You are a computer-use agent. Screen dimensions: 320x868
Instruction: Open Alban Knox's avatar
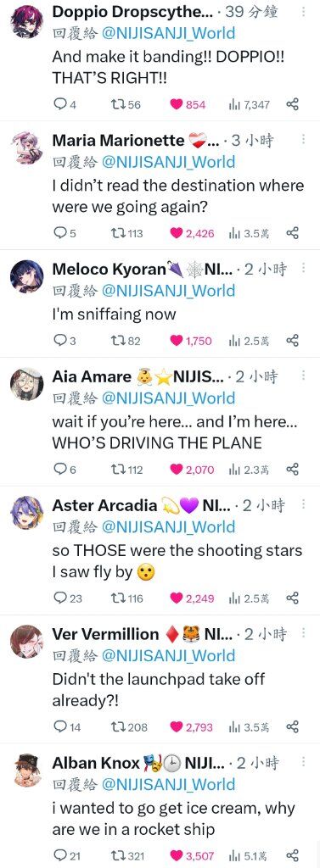pyautogui.click(x=26, y=770)
